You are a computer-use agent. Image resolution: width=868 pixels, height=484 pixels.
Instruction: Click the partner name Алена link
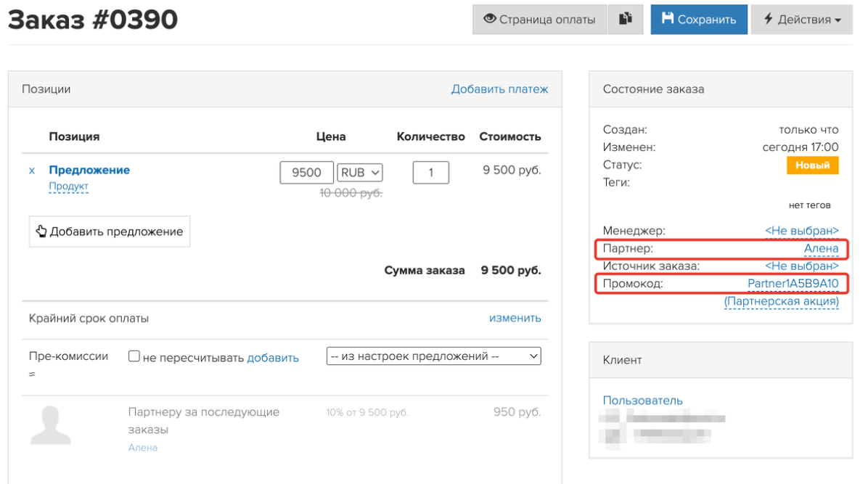(821, 249)
